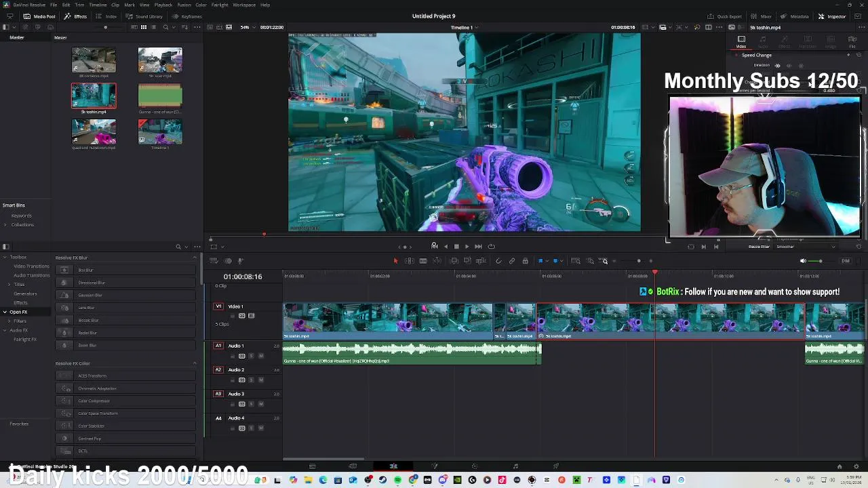Stop playback in the viewer
This screenshot has width=868, height=488.
[456, 247]
